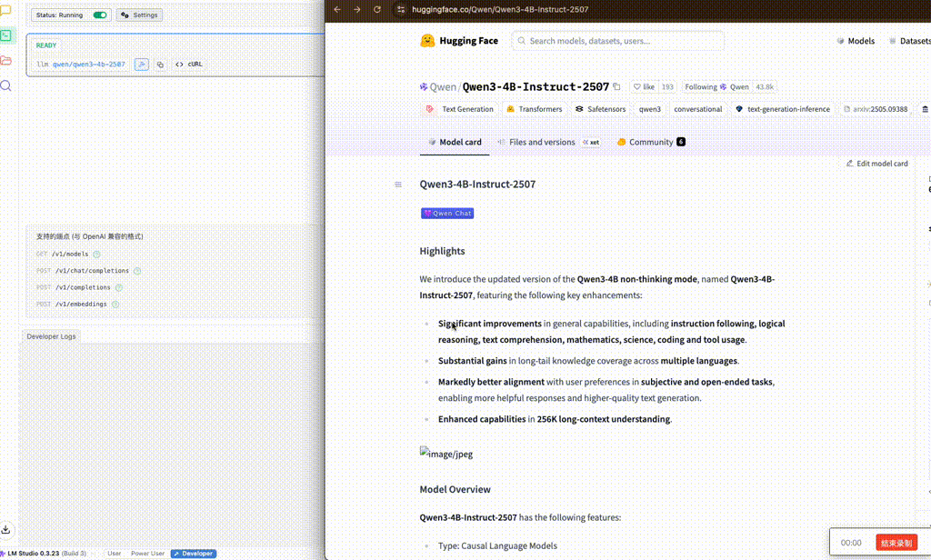
Task: Go forward in the browser
Action: tap(356, 9)
